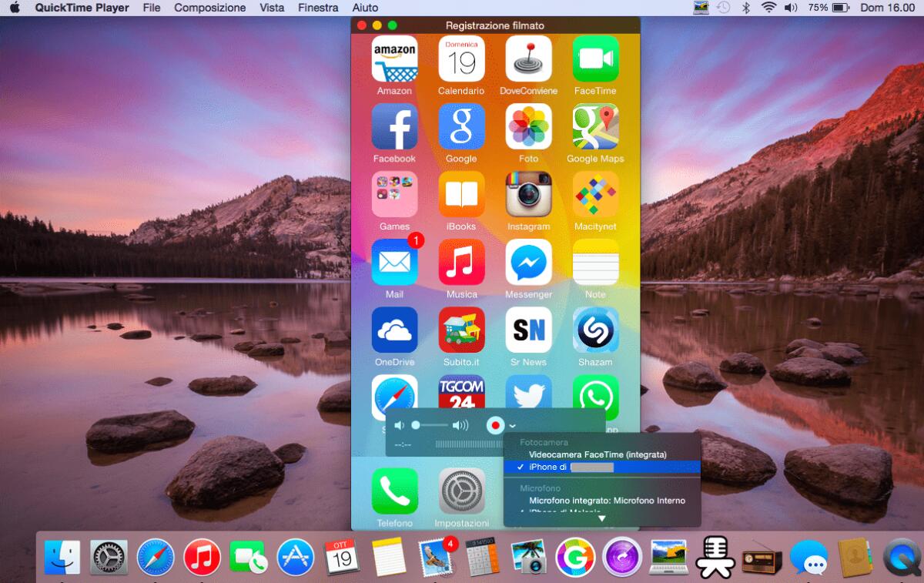The image size is (924, 583).
Task: Launch the Musica app icon
Action: click(461, 263)
